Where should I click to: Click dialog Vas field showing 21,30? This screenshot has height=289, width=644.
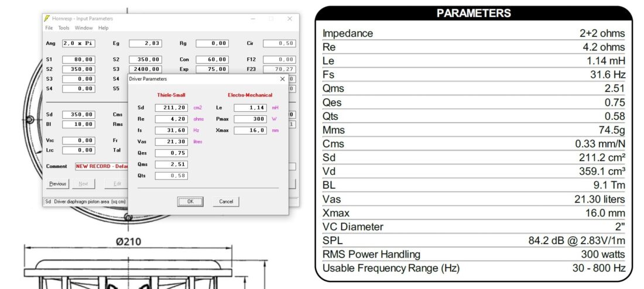coord(172,142)
